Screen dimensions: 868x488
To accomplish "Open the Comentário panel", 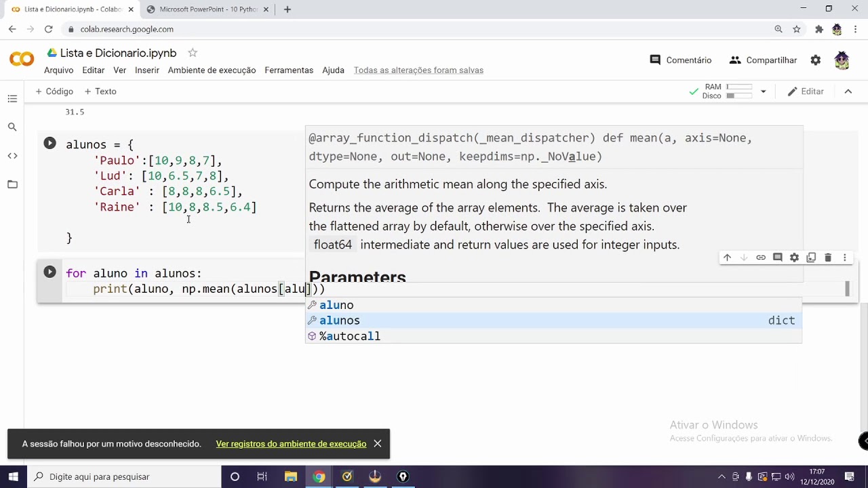I will 681,60.
